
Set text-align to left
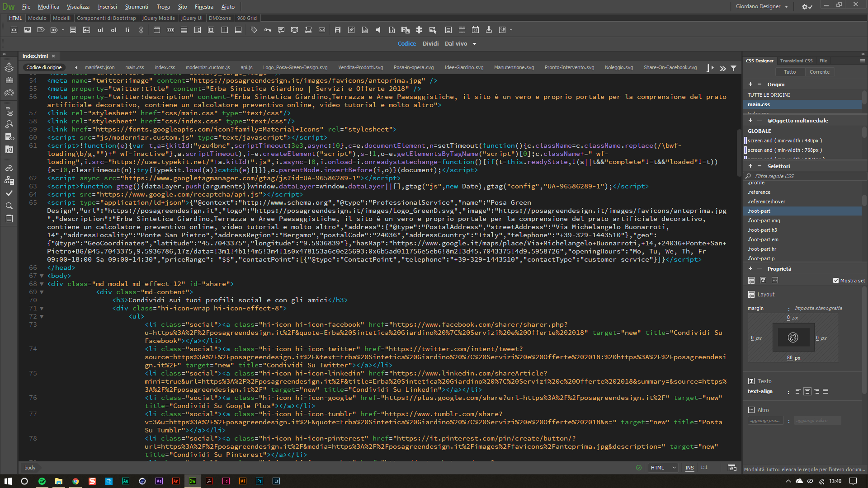click(x=798, y=392)
